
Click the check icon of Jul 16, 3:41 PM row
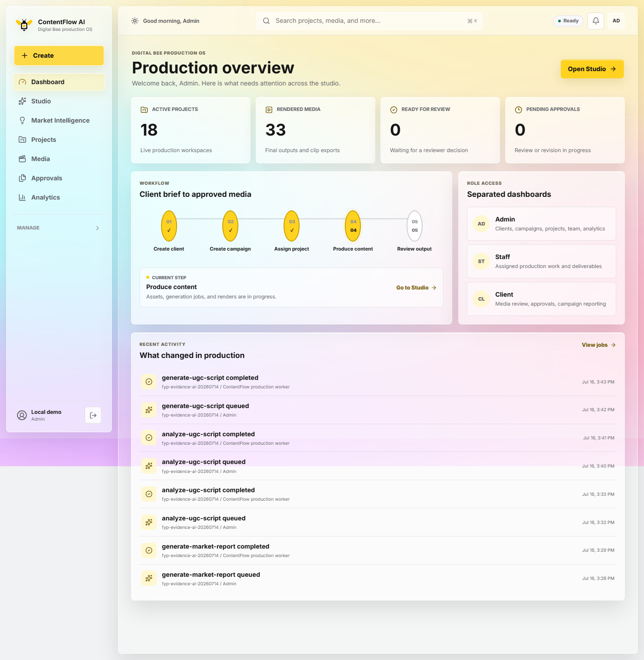(x=149, y=438)
